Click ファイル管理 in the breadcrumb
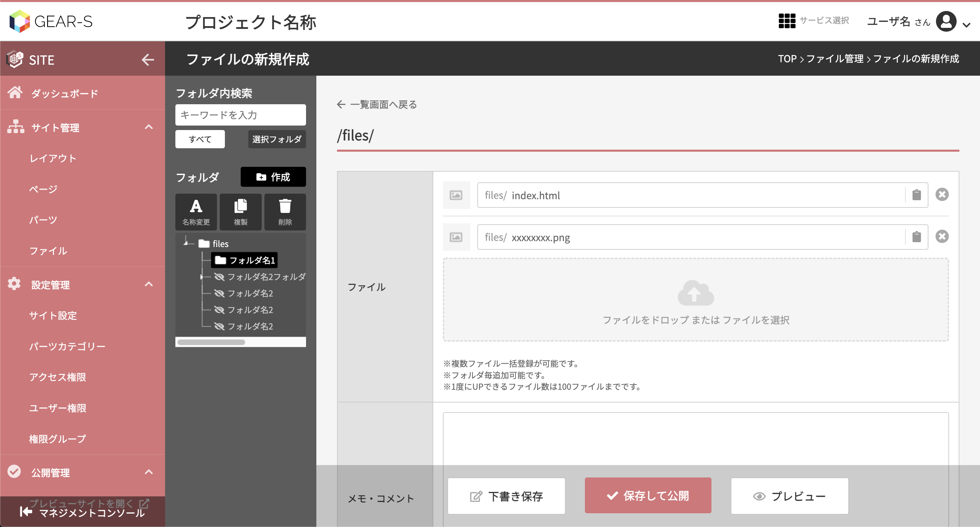The height and width of the screenshot is (527, 980). [x=835, y=58]
